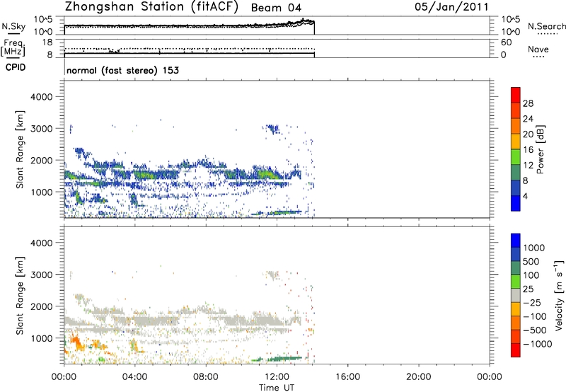Pick the bright green 25–100 velocity segment

pos(516,282)
